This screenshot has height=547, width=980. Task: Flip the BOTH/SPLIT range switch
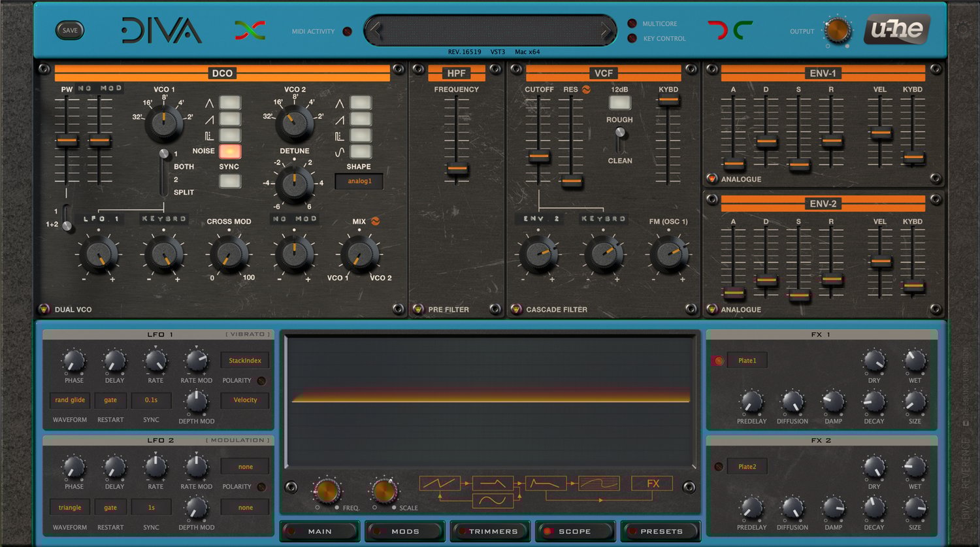point(163,173)
